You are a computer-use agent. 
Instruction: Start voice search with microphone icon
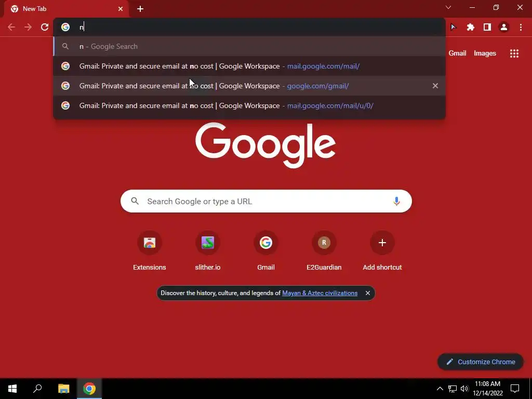[x=396, y=201]
